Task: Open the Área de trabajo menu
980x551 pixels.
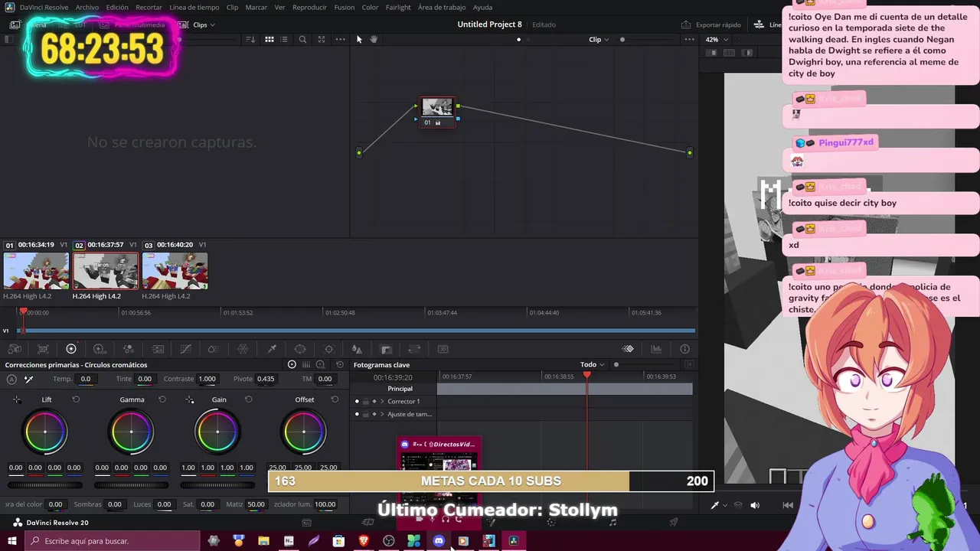Action: [442, 7]
